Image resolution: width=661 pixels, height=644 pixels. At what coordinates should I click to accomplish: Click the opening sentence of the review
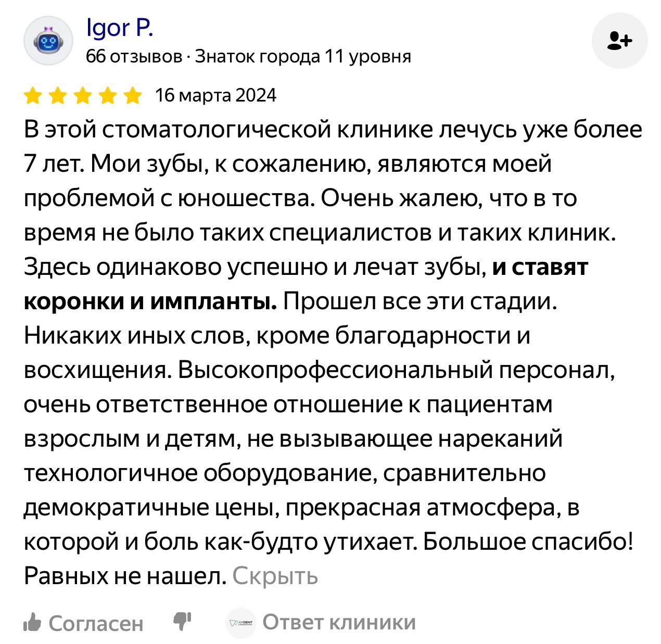333,130
